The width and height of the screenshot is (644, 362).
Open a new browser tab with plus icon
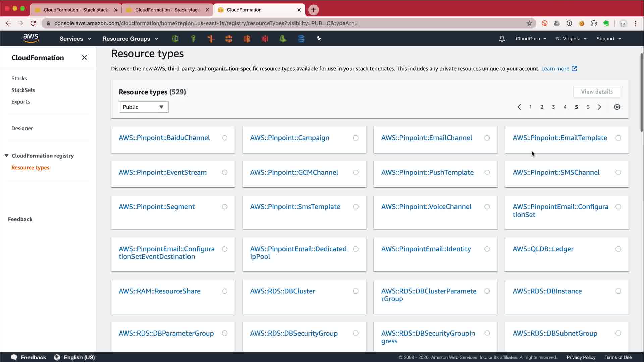point(313,10)
